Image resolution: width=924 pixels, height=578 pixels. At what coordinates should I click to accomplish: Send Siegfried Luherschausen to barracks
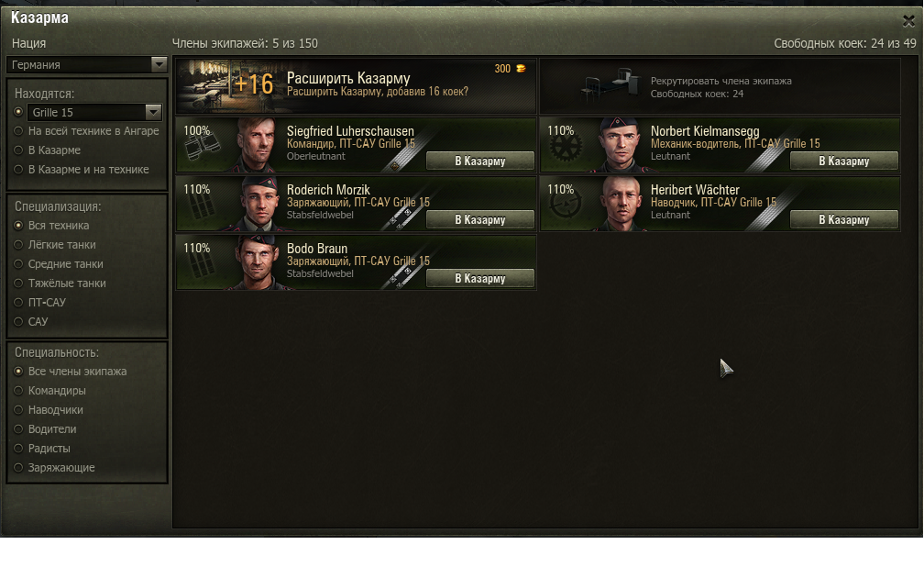coord(480,161)
